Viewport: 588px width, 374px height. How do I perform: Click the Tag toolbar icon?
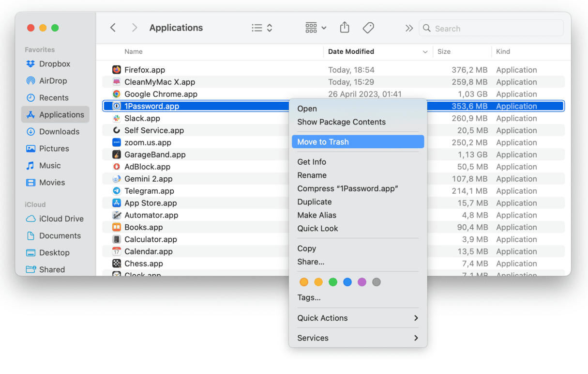(368, 28)
